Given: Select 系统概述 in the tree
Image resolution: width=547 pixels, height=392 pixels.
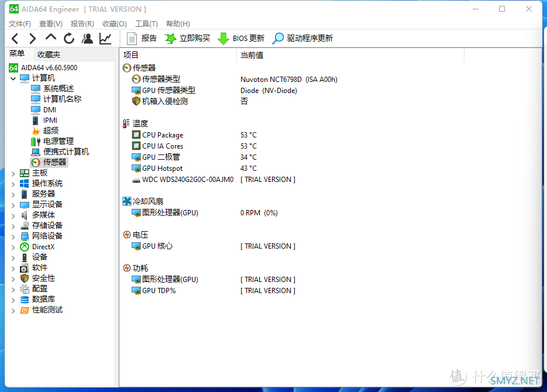Looking at the screenshot, I should point(59,88).
